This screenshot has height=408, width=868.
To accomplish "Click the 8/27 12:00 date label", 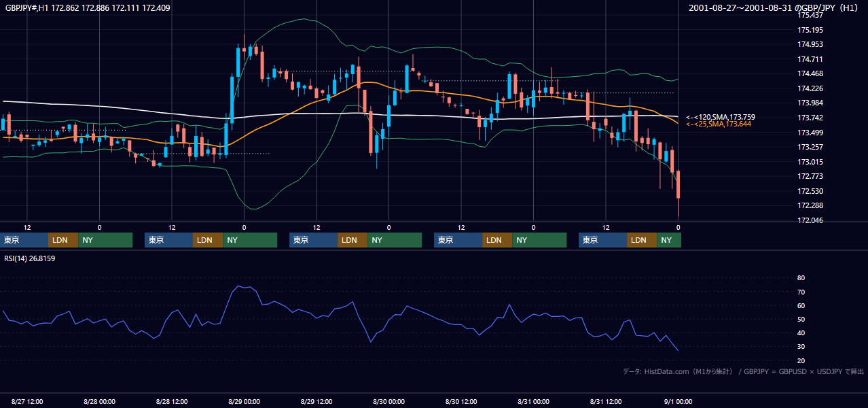I will click(27, 401).
